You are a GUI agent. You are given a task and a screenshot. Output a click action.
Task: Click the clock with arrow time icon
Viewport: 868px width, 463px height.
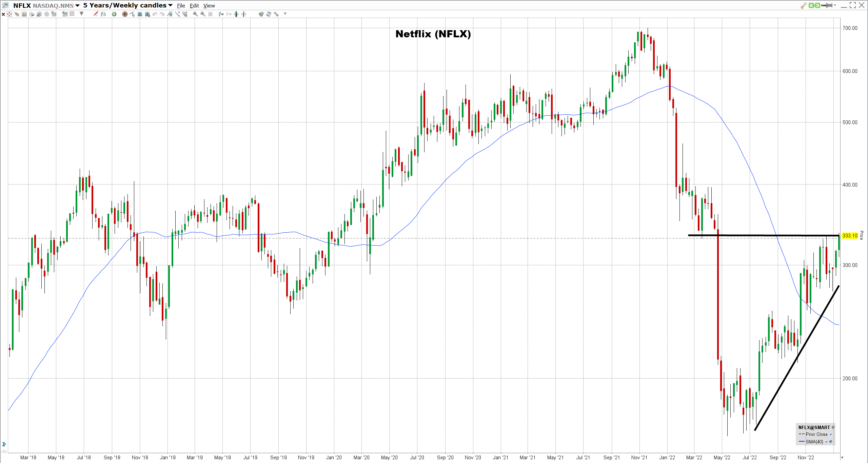click(x=39, y=14)
